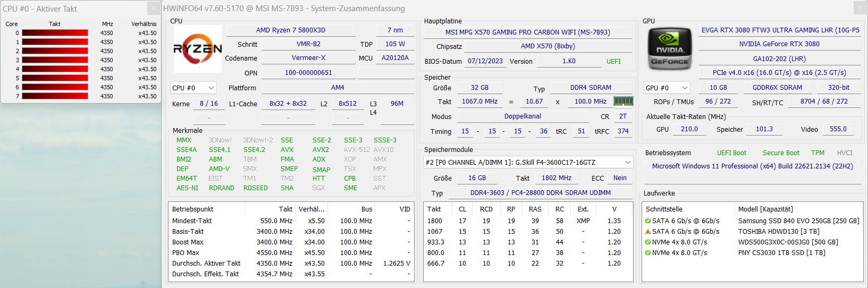Click the 8 / 16 cores value

(x=209, y=104)
